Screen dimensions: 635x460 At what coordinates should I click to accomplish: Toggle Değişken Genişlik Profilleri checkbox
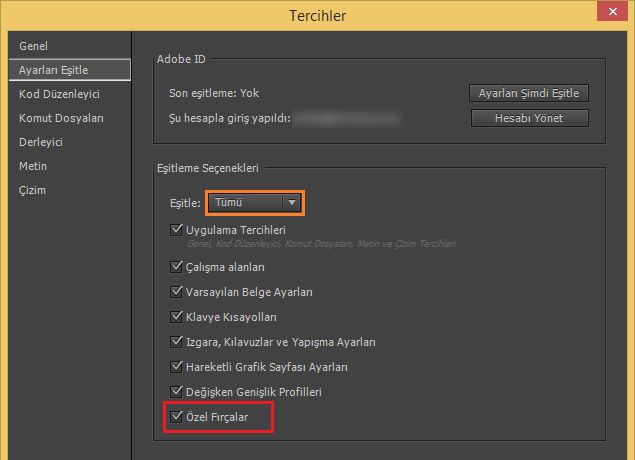click(177, 392)
